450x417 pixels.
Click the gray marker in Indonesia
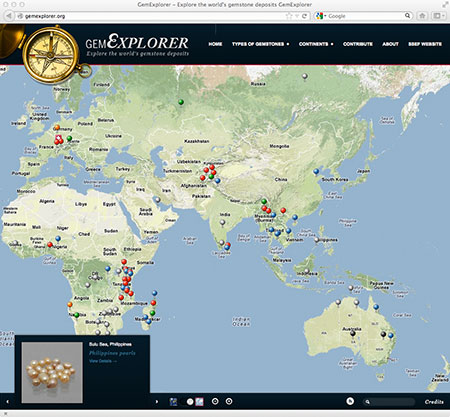pyautogui.click(x=307, y=271)
